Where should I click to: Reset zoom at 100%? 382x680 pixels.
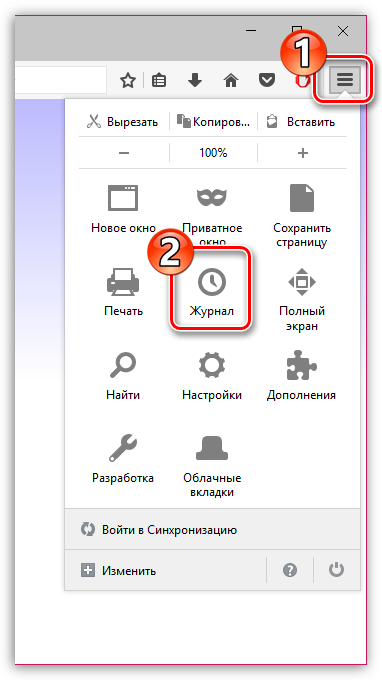tap(213, 153)
